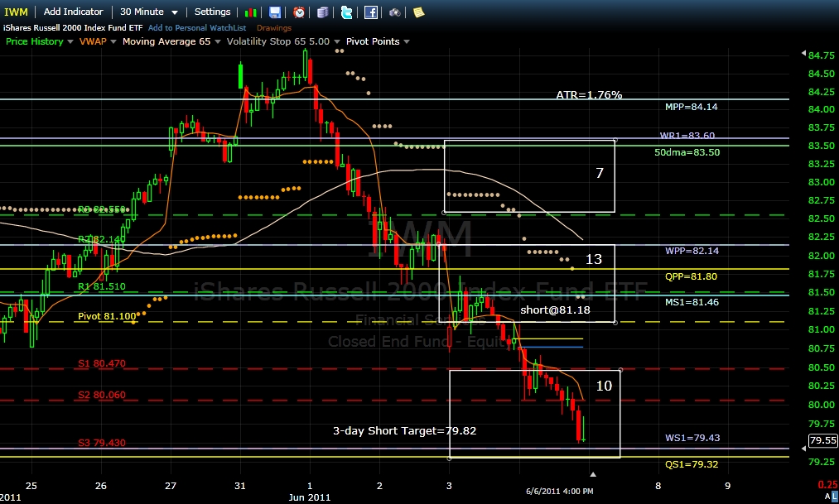Image resolution: width=839 pixels, height=504 pixels.
Task: Open the yellow sticky note icon
Action: coord(418,12)
